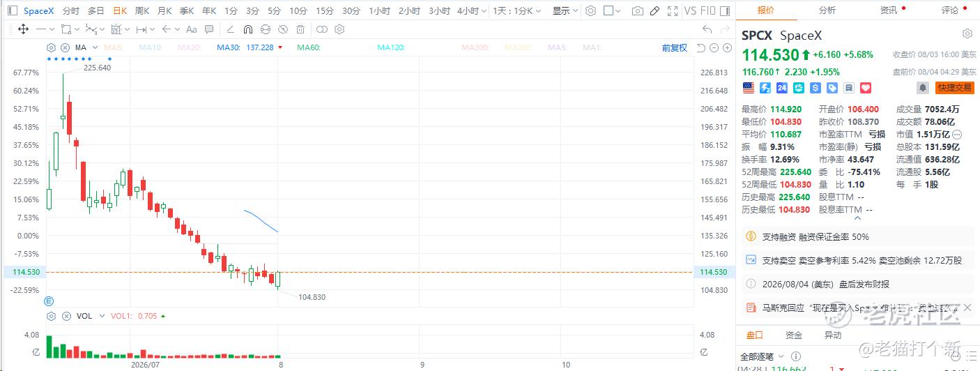Open the 资讯 news tab
Image resolution: width=980 pixels, height=371 pixels.
889,10
